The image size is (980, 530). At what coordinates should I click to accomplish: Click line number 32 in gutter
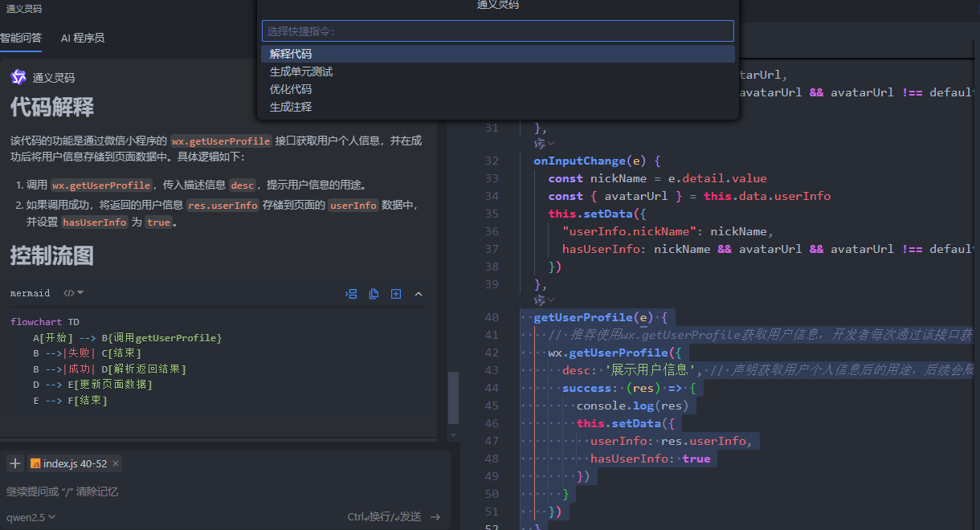(x=492, y=161)
